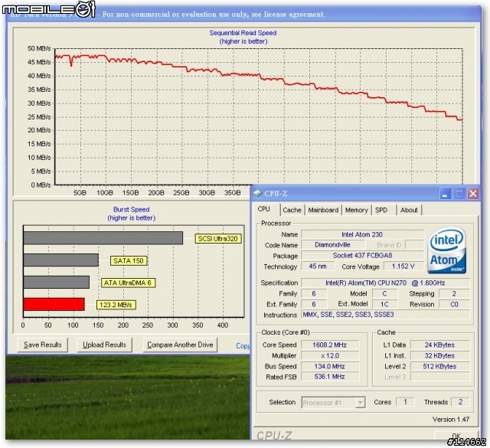
Task: Click the Specification field with N270
Action: 385,283
